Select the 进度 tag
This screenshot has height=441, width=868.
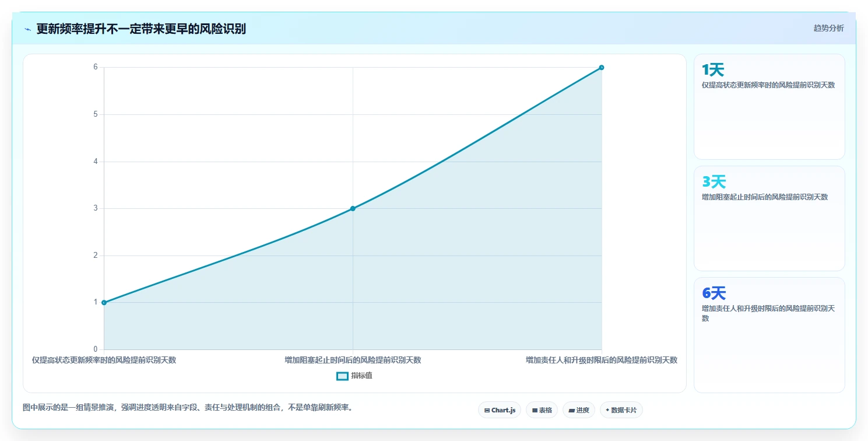coord(579,410)
